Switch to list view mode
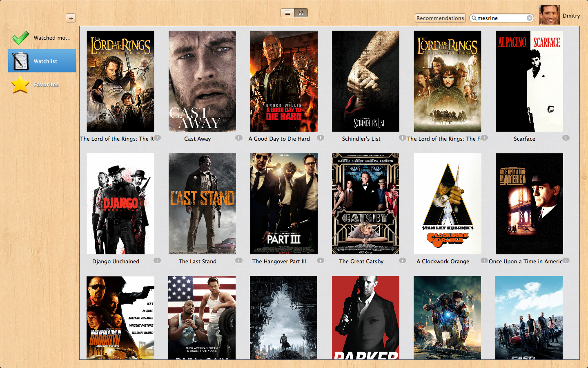Viewport: 588px width, 368px height. 287,13
